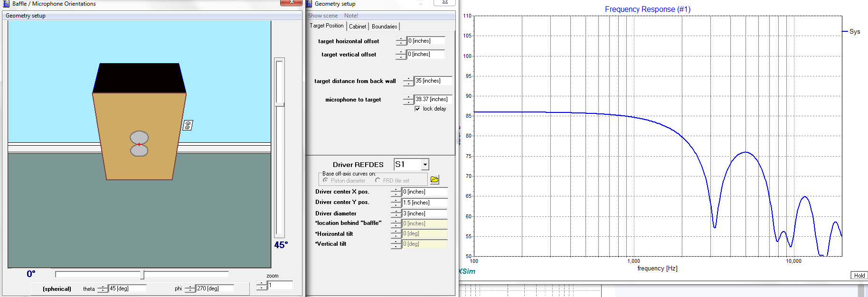Click the Geometry setup window title icon

pos(309,4)
